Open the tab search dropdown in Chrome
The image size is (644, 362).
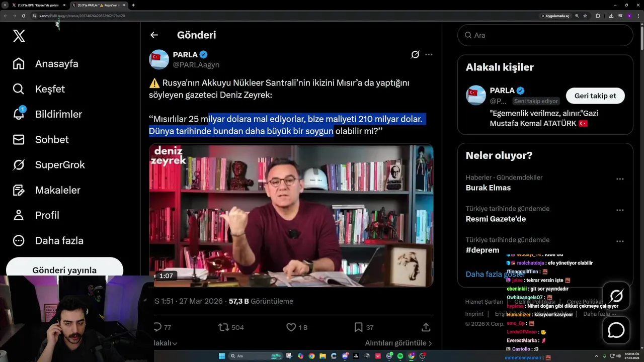(6, 5)
